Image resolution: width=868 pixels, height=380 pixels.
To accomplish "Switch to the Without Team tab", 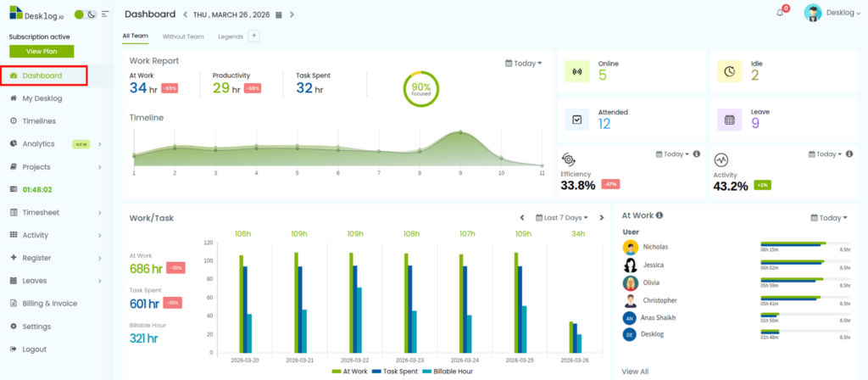I will point(183,36).
